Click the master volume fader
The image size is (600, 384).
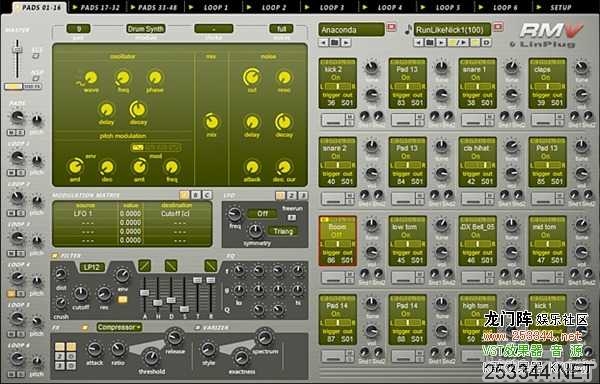click(17, 50)
